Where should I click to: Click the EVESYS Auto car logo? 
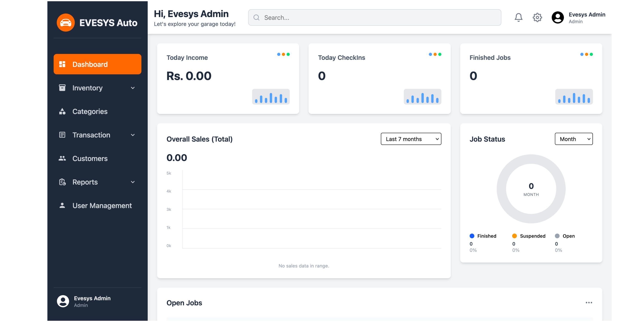pyautogui.click(x=65, y=23)
